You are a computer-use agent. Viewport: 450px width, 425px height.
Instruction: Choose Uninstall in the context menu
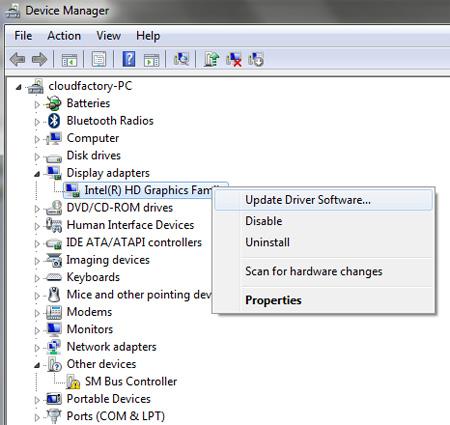pyautogui.click(x=323, y=242)
